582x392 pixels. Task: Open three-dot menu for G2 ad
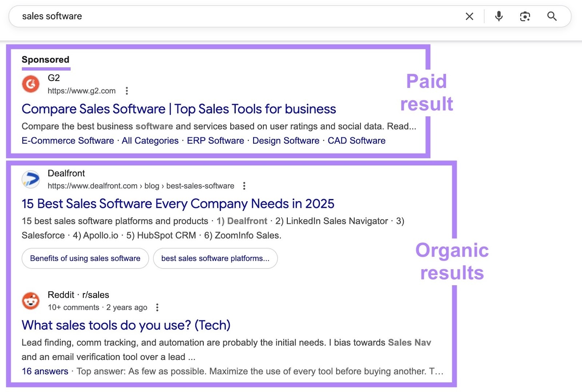(127, 91)
